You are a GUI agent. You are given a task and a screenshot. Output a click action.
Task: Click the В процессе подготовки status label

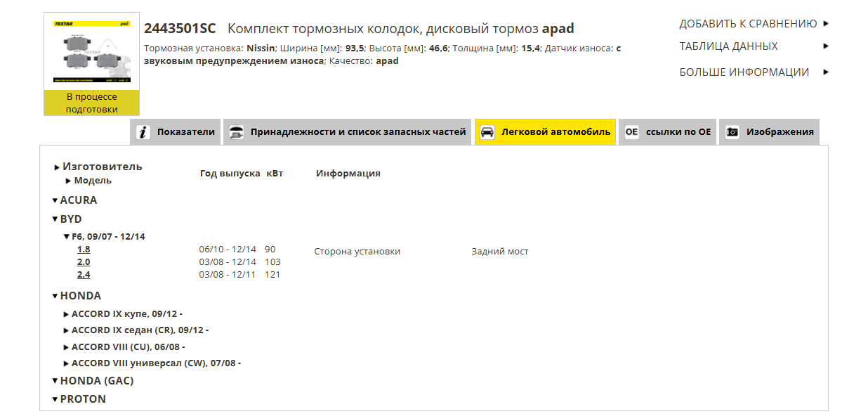pos(91,103)
